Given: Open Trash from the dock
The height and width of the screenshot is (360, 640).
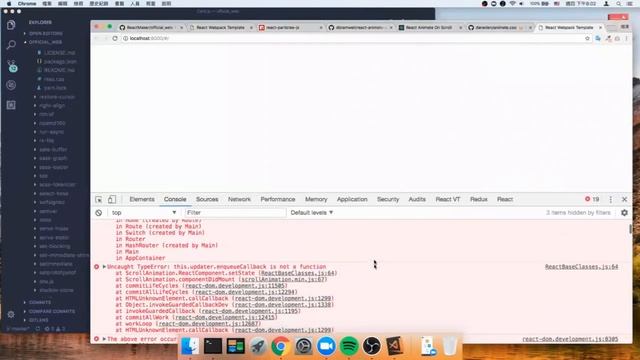Looking at the screenshot, I should pyautogui.click(x=450, y=346).
